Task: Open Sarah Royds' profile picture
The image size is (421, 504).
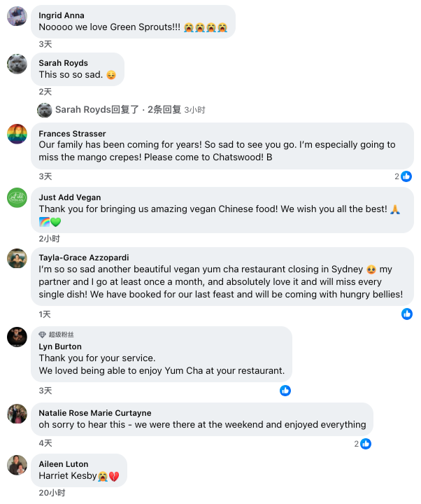Action: pyautogui.click(x=17, y=64)
